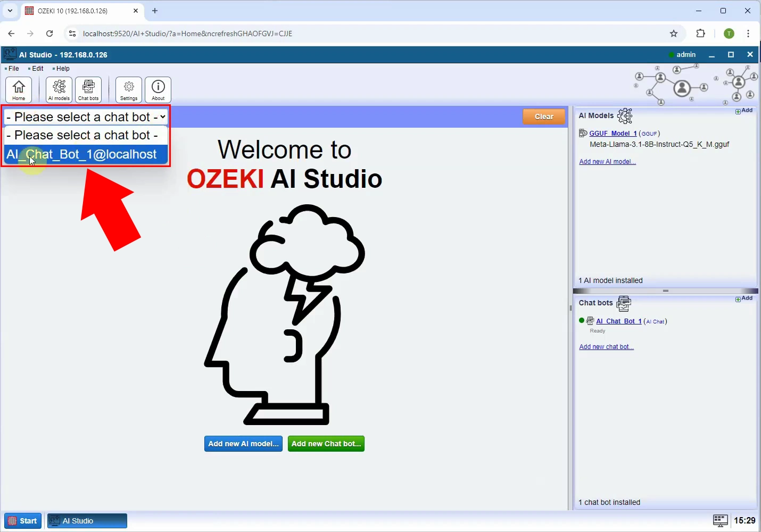The width and height of the screenshot is (761, 532).
Task: Click Add in the AI Models panel header
Action: (x=744, y=111)
